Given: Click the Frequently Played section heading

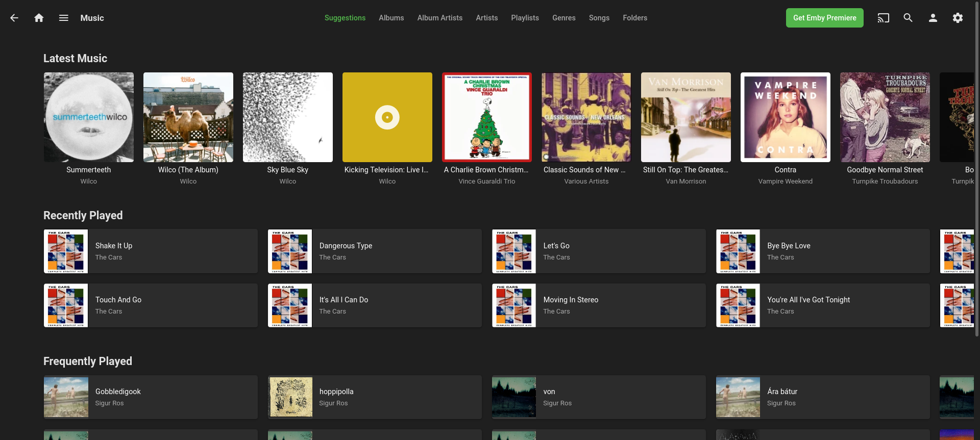Looking at the screenshot, I should [88, 361].
